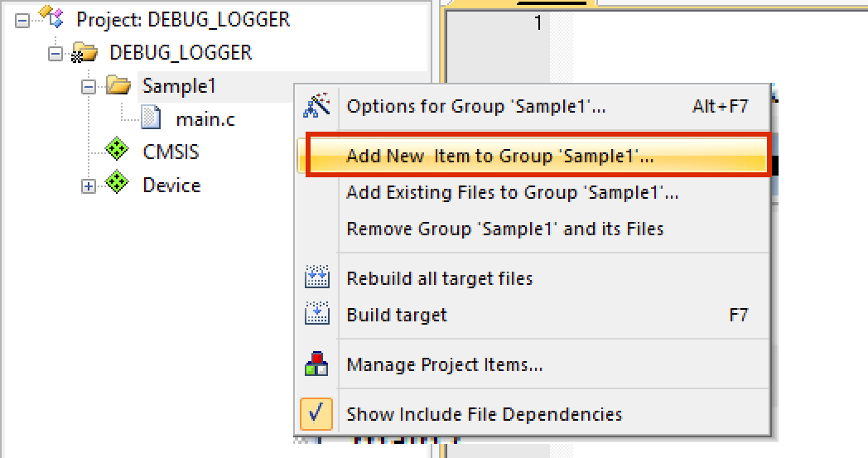868x458 pixels.
Task: Click line number 1 in the editor gutter
Action: pos(538,23)
